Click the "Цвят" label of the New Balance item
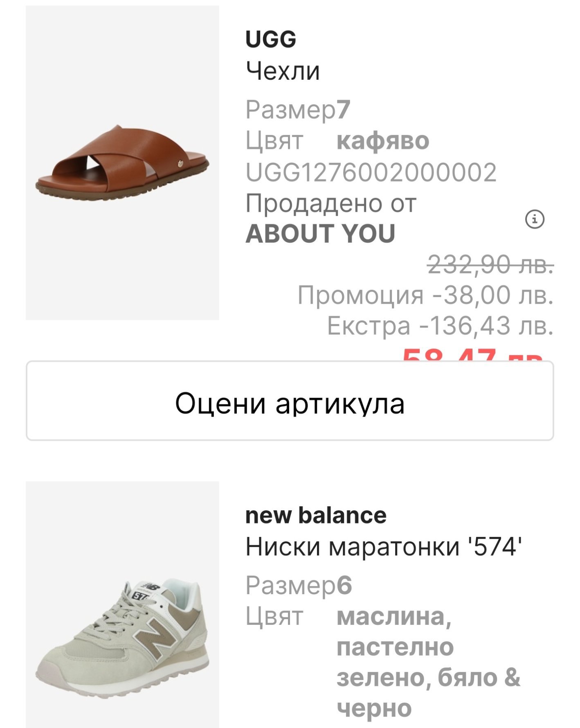Image resolution: width=580 pixels, height=728 pixels. click(x=274, y=616)
